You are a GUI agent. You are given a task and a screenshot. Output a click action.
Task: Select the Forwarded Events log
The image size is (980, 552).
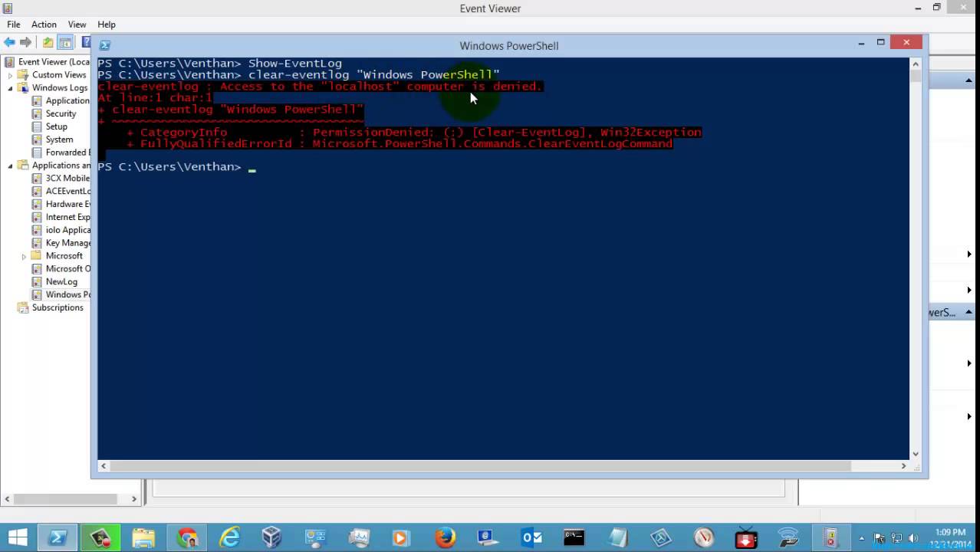point(61,153)
